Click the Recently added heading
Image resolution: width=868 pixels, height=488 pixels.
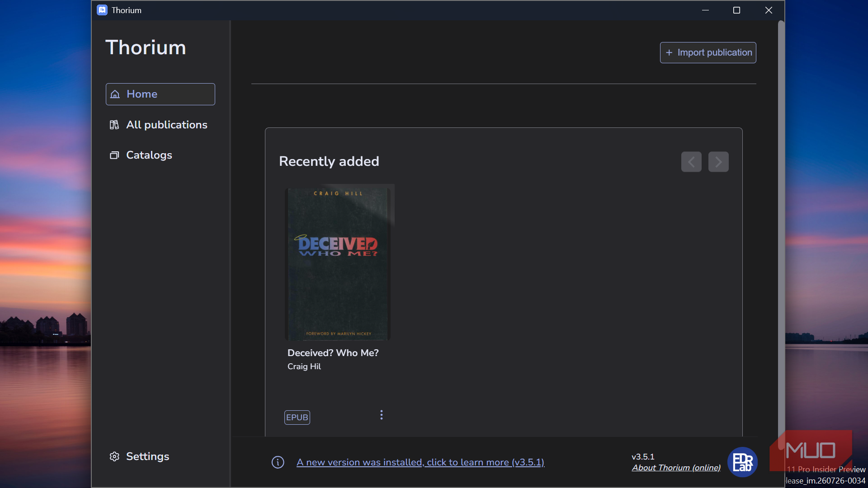(329, 161)
